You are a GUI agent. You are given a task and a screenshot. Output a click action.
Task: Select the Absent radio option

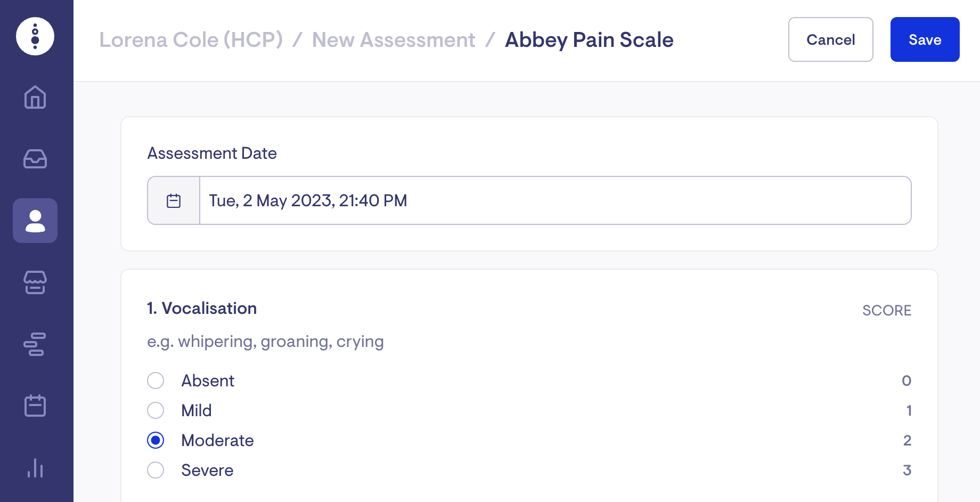click(x=156, y=380)
